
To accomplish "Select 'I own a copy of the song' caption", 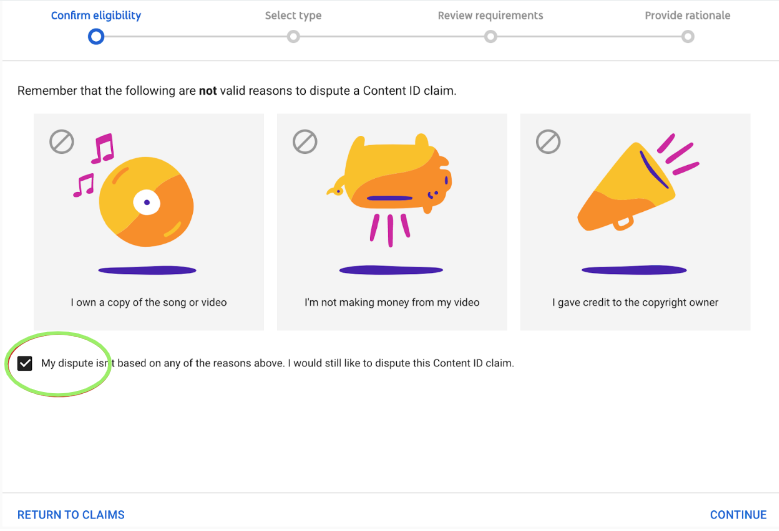I will (x=149, y=302).
